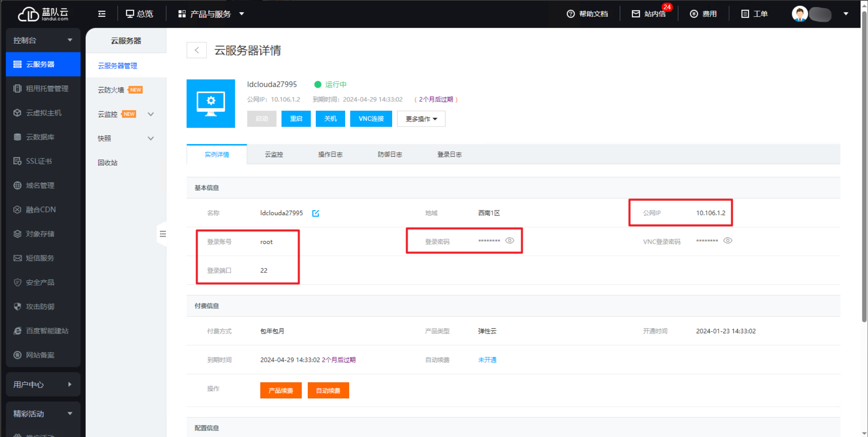Viewport: 868px width, 437px height.
Task: Open 融合CDN in the sidebar
Action: (41, 209)
